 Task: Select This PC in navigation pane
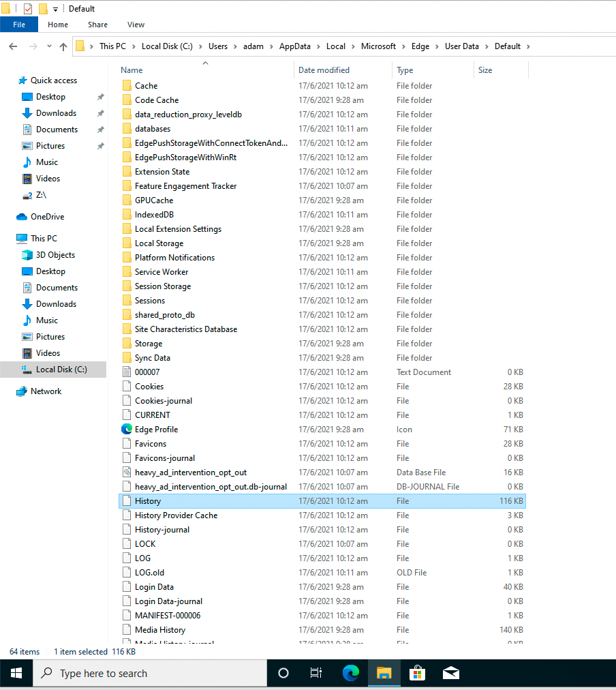point(44,238)
